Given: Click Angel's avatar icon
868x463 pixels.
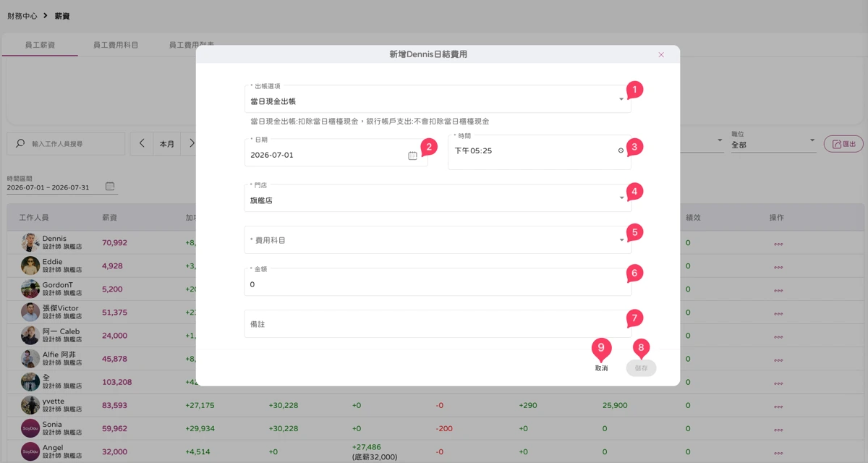Looking at the screenshot, I should point(30,451).
